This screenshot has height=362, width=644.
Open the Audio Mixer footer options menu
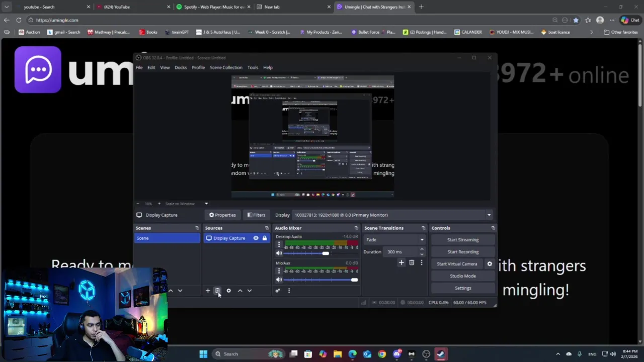(x=289, y=291)
